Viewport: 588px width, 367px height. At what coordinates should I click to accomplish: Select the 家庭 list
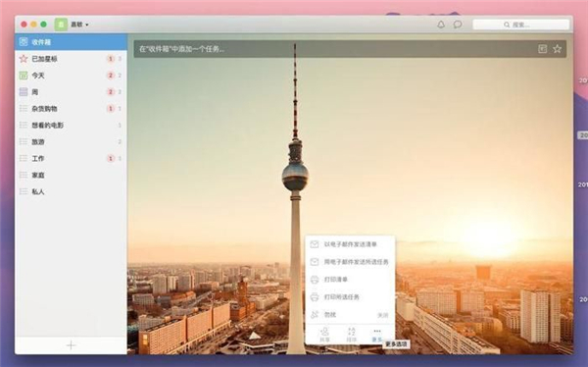coord(71,175)
